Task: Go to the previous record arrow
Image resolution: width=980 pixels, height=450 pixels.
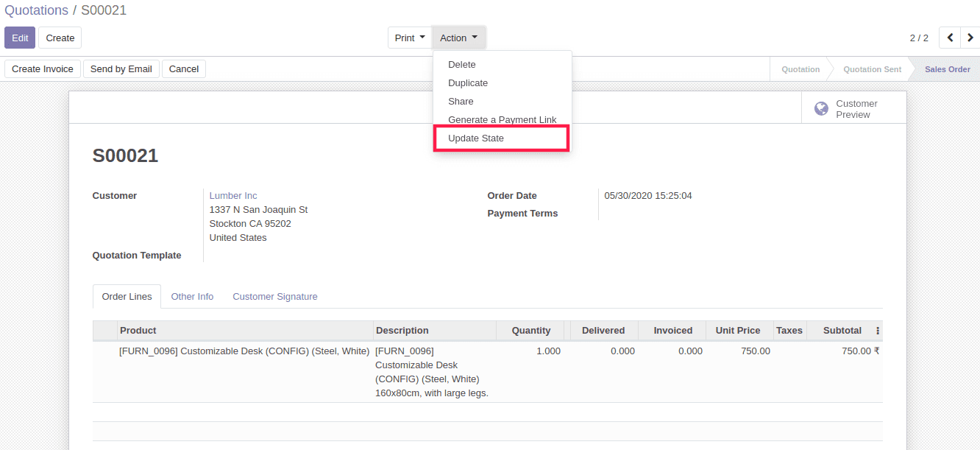Action: tap(950, 38)
